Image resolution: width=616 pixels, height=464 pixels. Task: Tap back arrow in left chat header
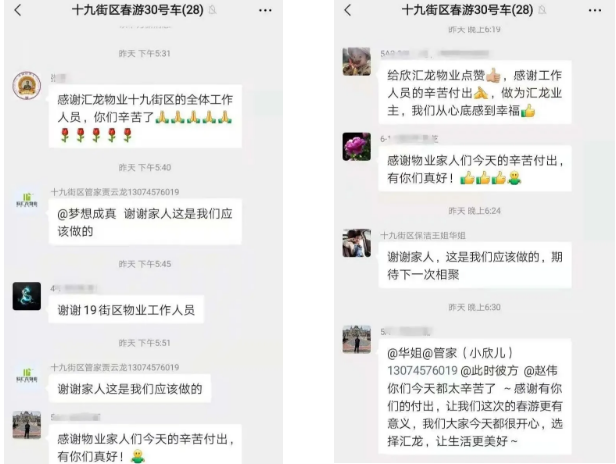(18, 10)
